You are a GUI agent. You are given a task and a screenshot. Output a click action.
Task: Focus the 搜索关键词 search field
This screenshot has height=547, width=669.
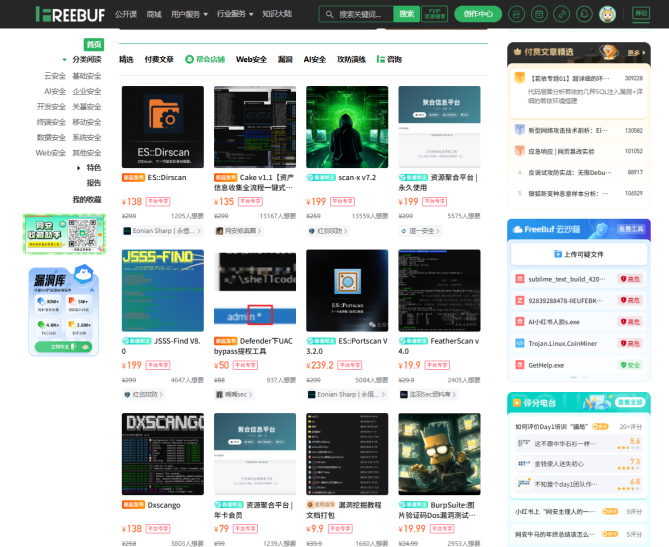click(x=356, y=14)
